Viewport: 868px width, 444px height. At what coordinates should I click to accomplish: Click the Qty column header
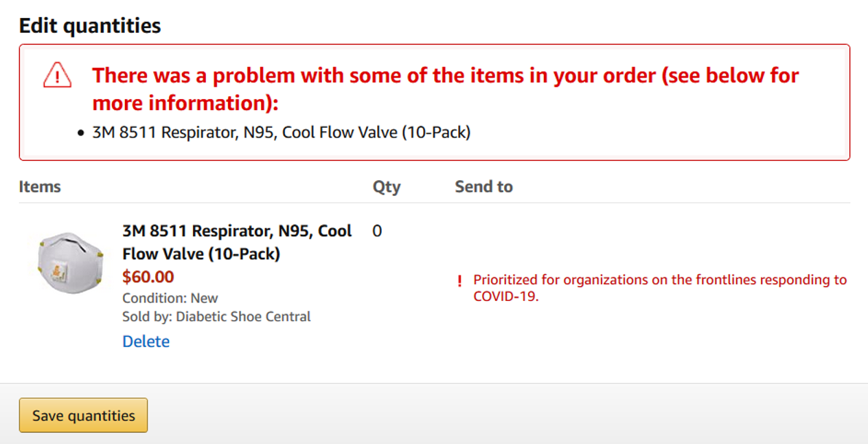(x=386, y=187)
